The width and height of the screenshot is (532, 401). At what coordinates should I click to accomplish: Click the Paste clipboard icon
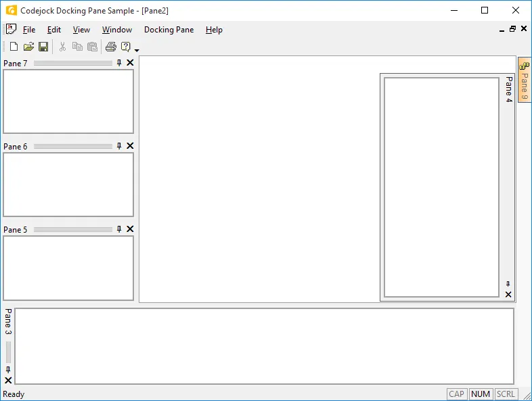tap(92, 47)
